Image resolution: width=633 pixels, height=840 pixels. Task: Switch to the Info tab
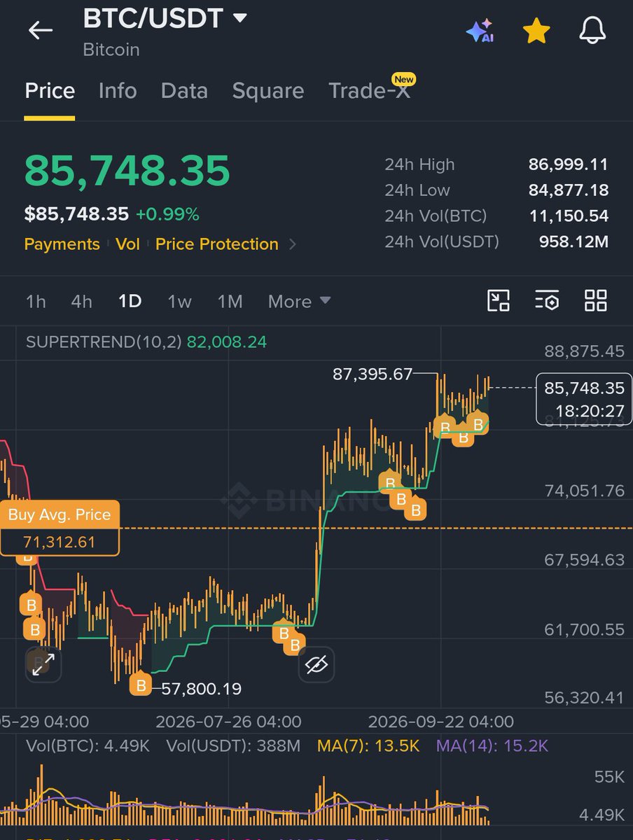[118, 91]
